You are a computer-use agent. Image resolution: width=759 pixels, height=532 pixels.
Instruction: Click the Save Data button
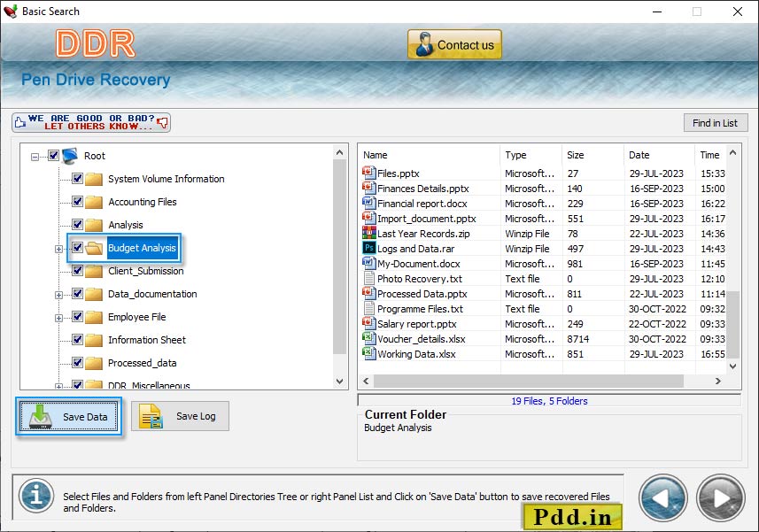(68, 416)
